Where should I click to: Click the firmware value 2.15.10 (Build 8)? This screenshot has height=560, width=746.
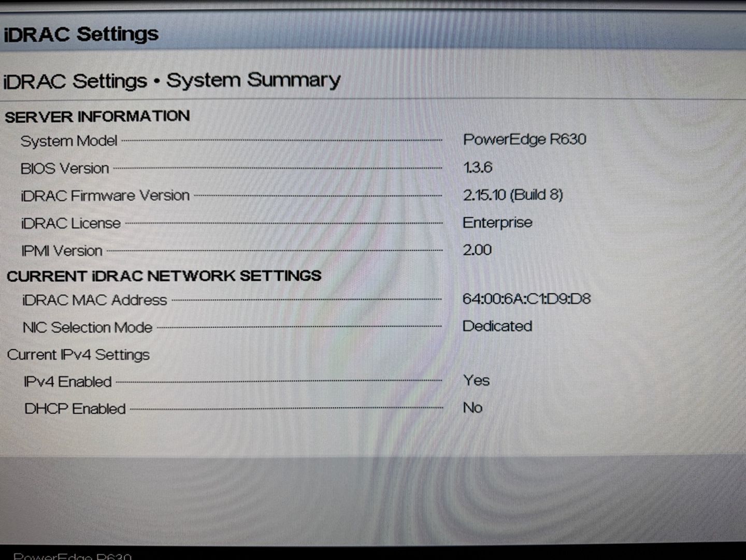(513, 195)
